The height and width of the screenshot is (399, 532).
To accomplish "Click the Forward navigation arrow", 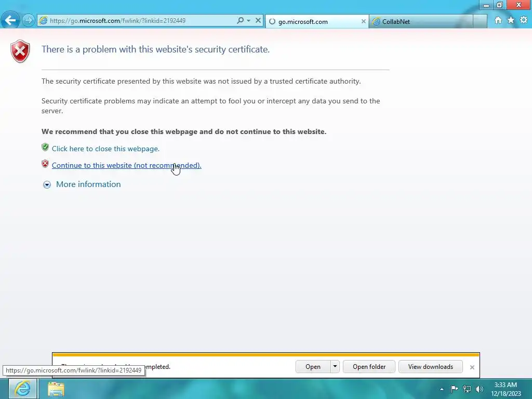I will (29, 20).
